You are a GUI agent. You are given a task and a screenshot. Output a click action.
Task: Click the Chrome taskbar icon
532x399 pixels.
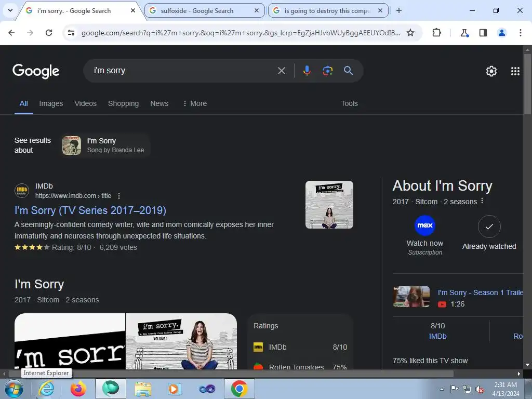click(x=239, y=389)
